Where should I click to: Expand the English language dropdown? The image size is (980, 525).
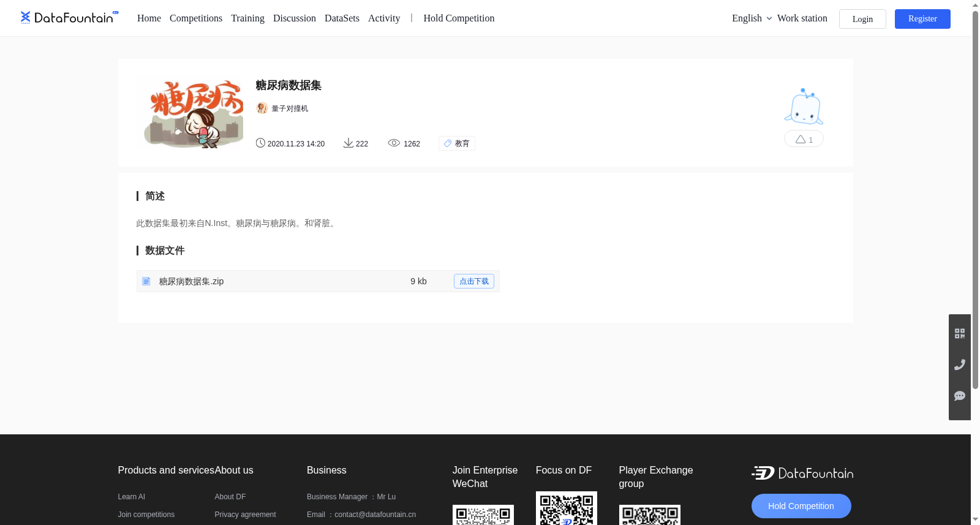tap(752, 18)
